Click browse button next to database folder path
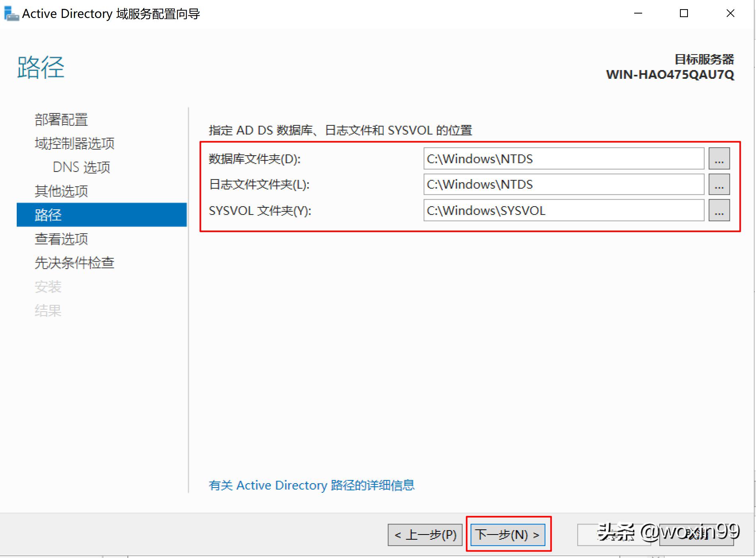756x558 pixels. pyautogui.click(x=719, y=158)
